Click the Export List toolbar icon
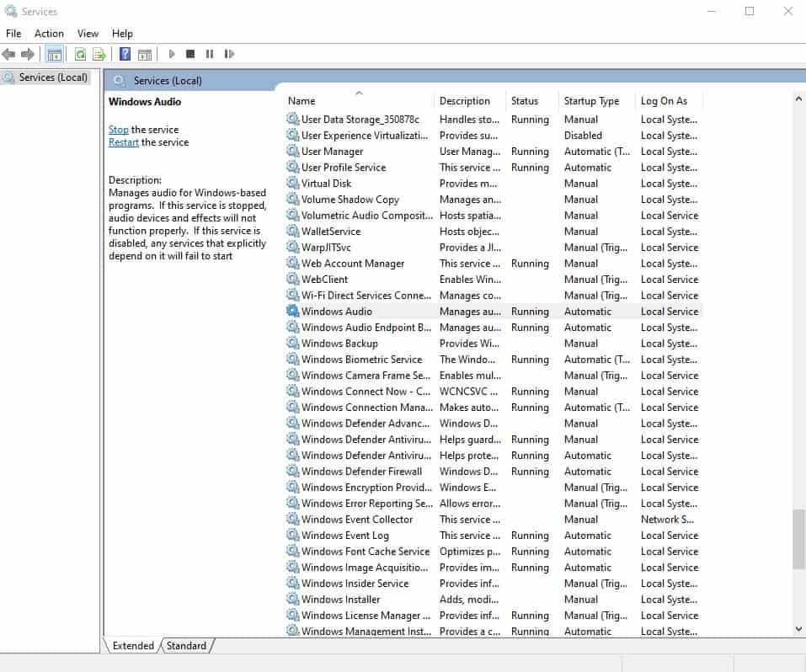The width and height of the screenshot is (806, 672). pos(99,54)
